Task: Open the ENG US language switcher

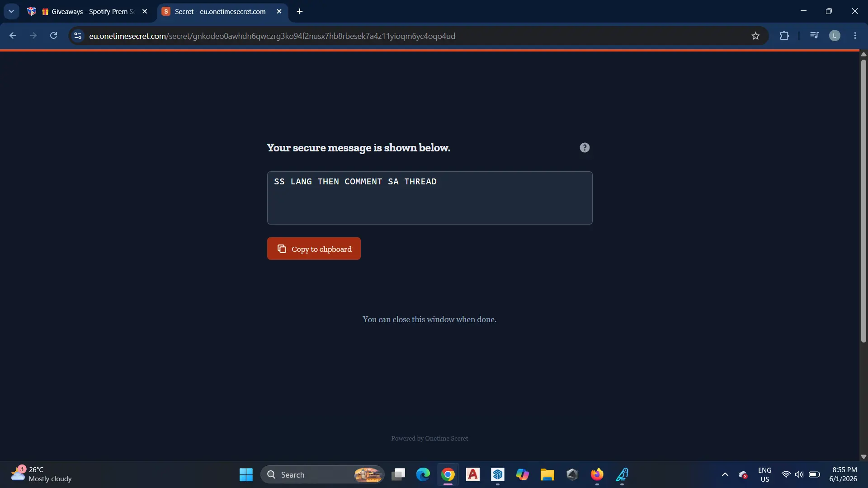Action: tap(765, 474)
